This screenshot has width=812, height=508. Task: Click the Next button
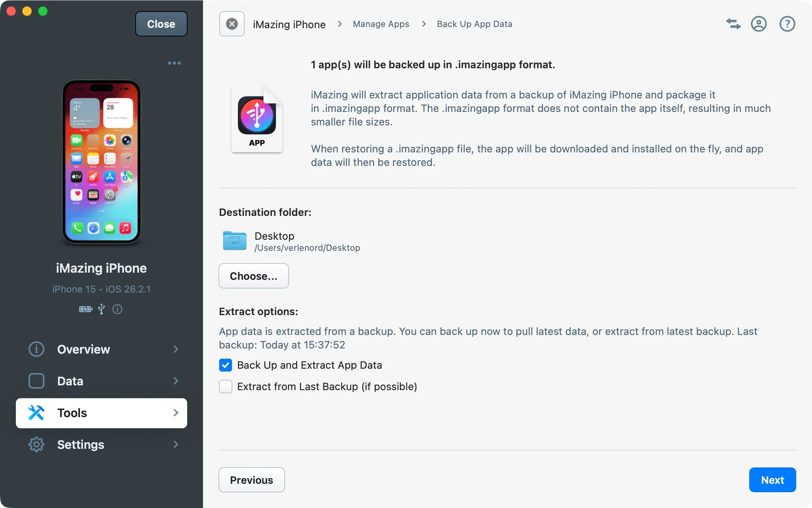772,479
